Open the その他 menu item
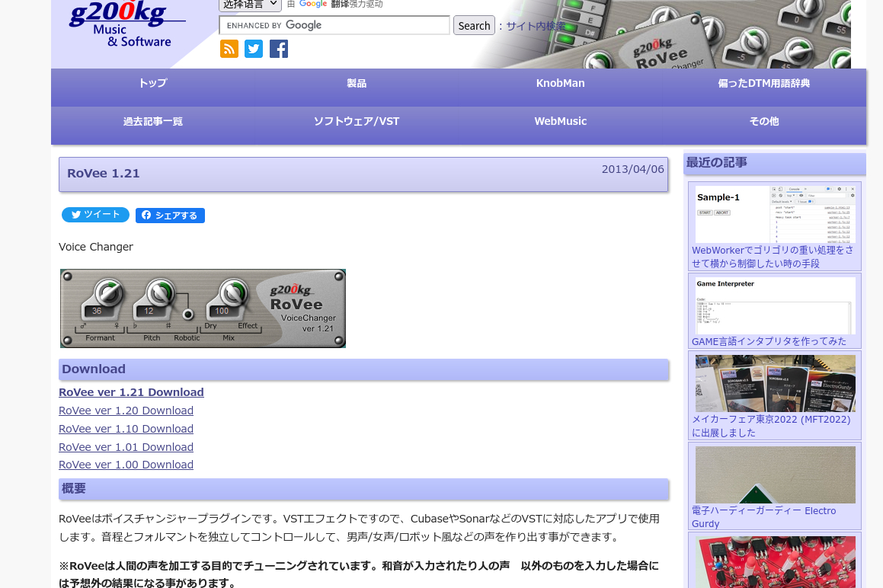The width and height of the screenshot is (883, 588). click(x=764, y=121)
